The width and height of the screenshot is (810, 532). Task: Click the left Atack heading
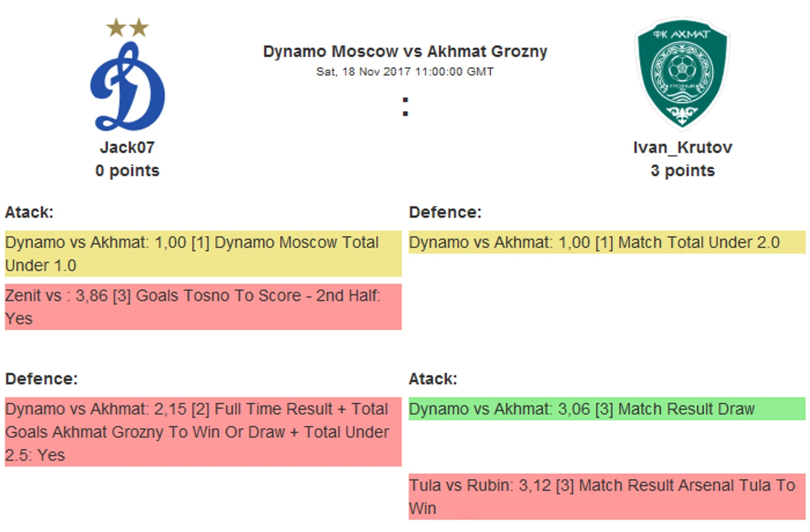click(29, 212)
